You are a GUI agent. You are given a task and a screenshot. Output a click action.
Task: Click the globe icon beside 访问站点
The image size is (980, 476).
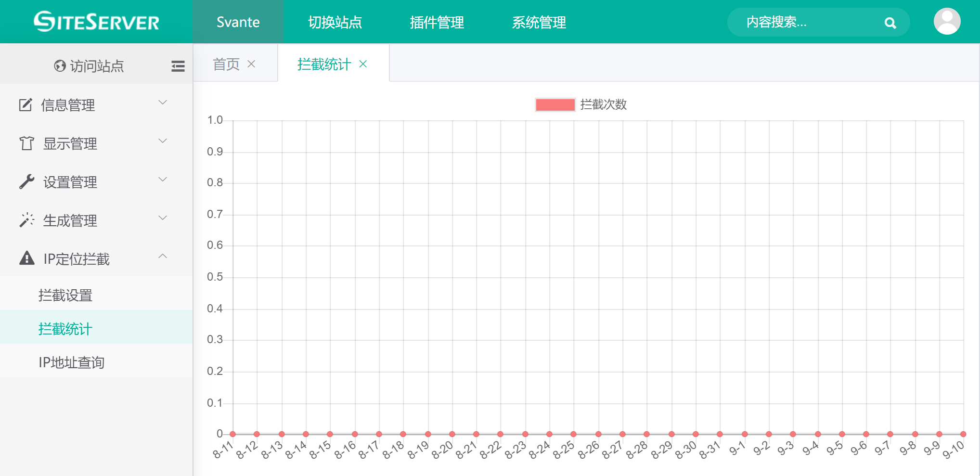click(60, 66)
